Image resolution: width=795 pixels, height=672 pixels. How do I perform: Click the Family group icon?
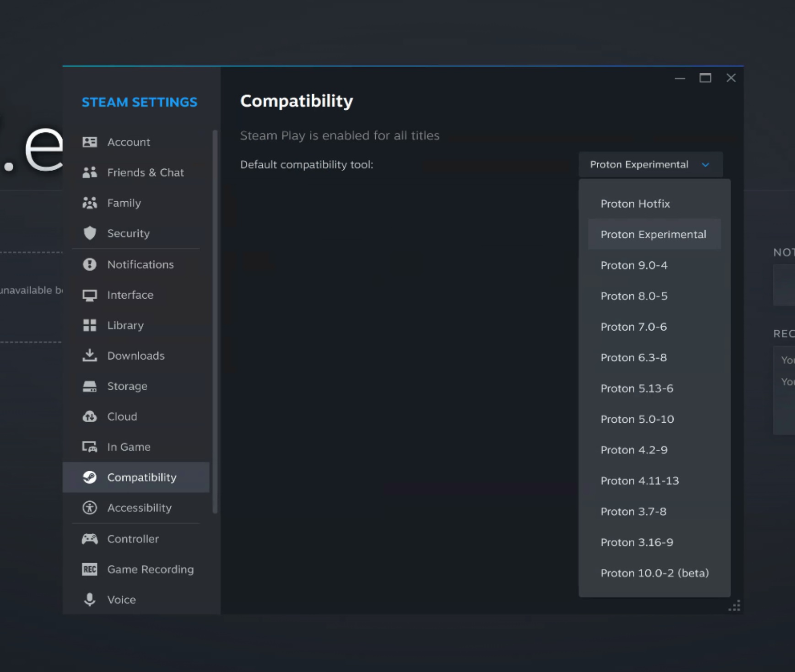(90, 203)
